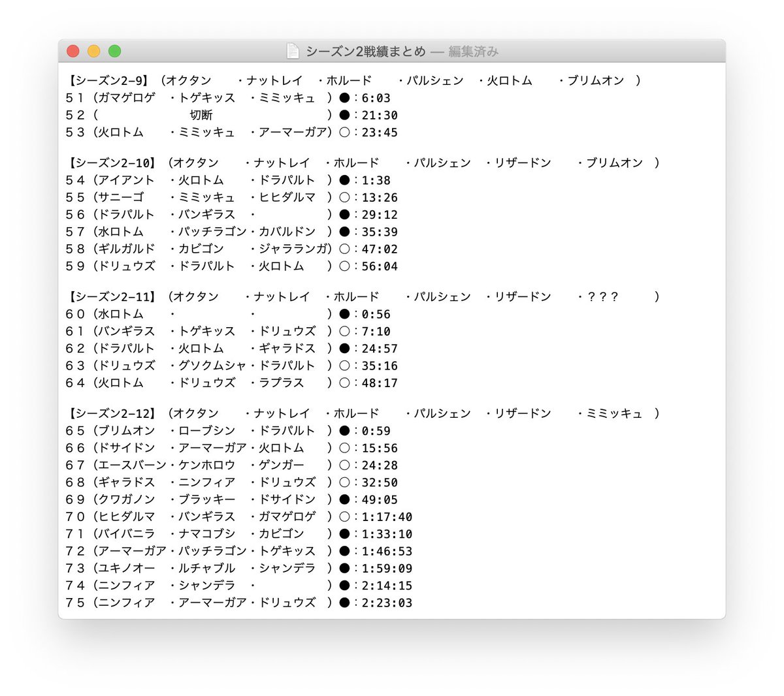The height and width of the screenshot is (696, 784).
Task: Click ローブシン in row 65
Action: click(207, 431)
